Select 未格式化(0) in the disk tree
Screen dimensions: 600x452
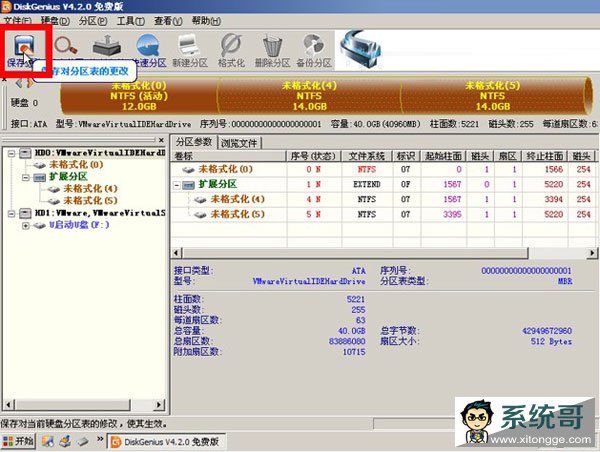point(76,165)
